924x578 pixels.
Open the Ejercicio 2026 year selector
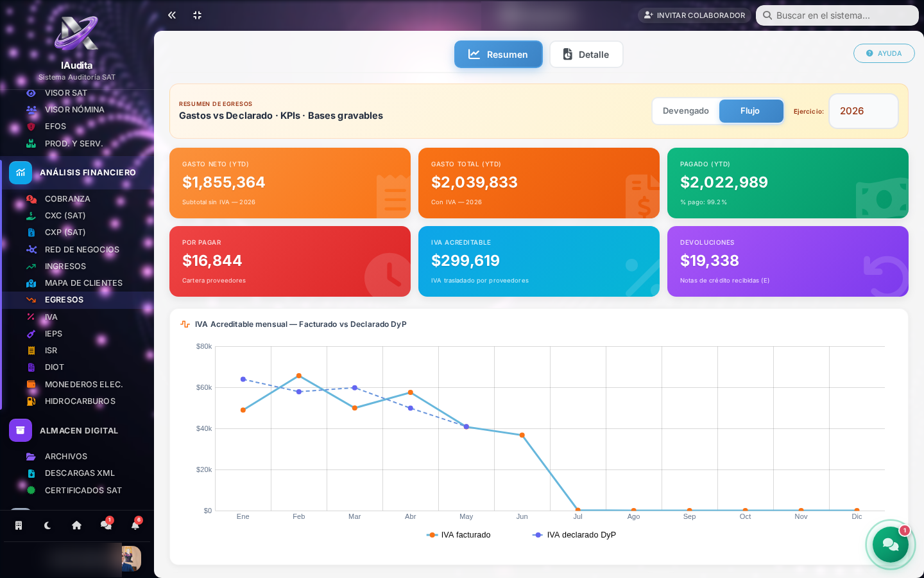(864, 111)
